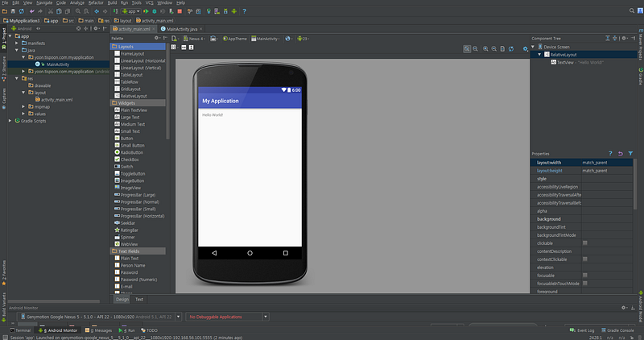Click the Cut scissors icon
Viewport: 644px width, 340px height.
pos(51,11)
